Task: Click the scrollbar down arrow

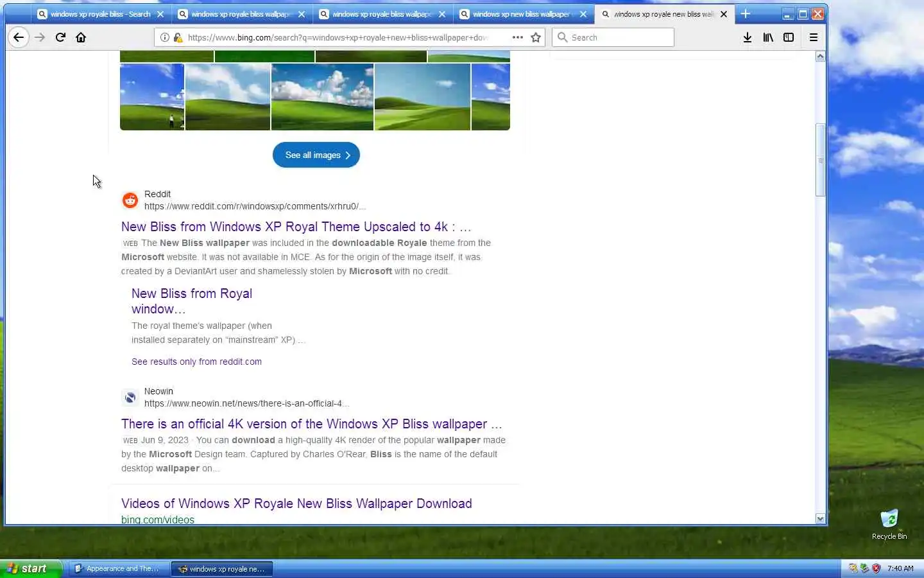Action: tap(820, 519)
